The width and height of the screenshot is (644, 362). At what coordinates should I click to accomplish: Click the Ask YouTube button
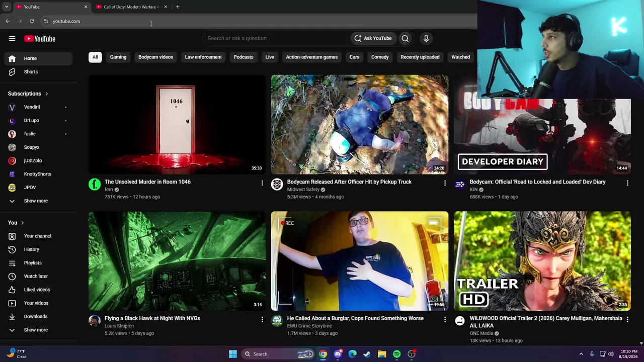coord(373,38)
